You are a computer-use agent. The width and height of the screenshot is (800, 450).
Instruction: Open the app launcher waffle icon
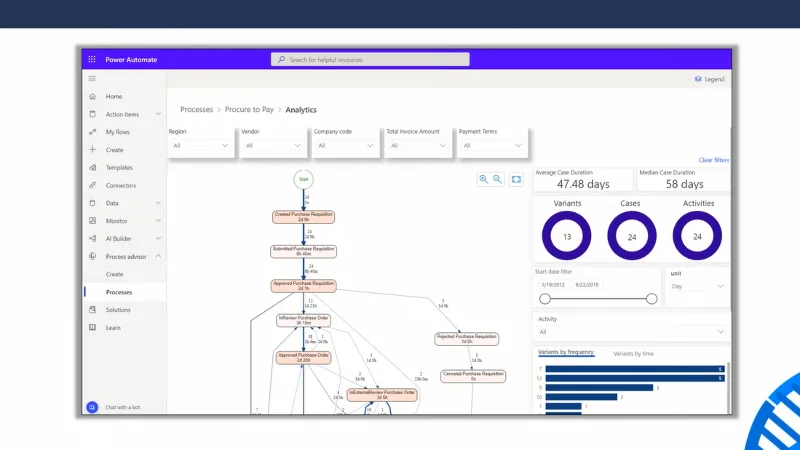coord(92,59)
